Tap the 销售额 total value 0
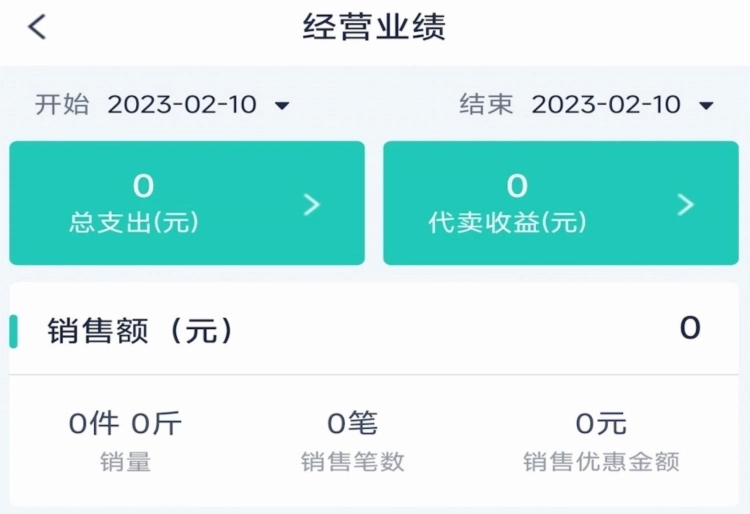This screenshot has width=750, height=514. tap(689, 328)
